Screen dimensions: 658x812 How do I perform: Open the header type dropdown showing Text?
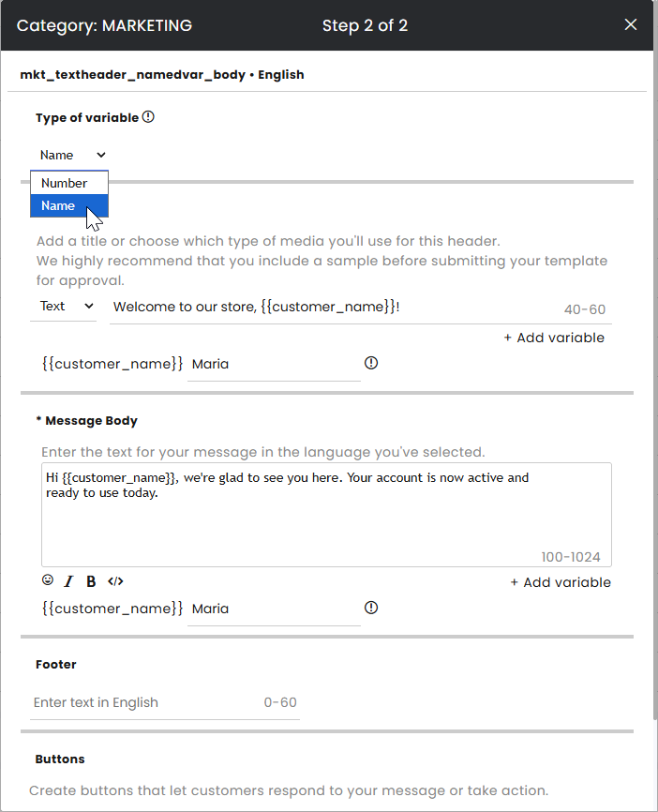tap(66, 306)
